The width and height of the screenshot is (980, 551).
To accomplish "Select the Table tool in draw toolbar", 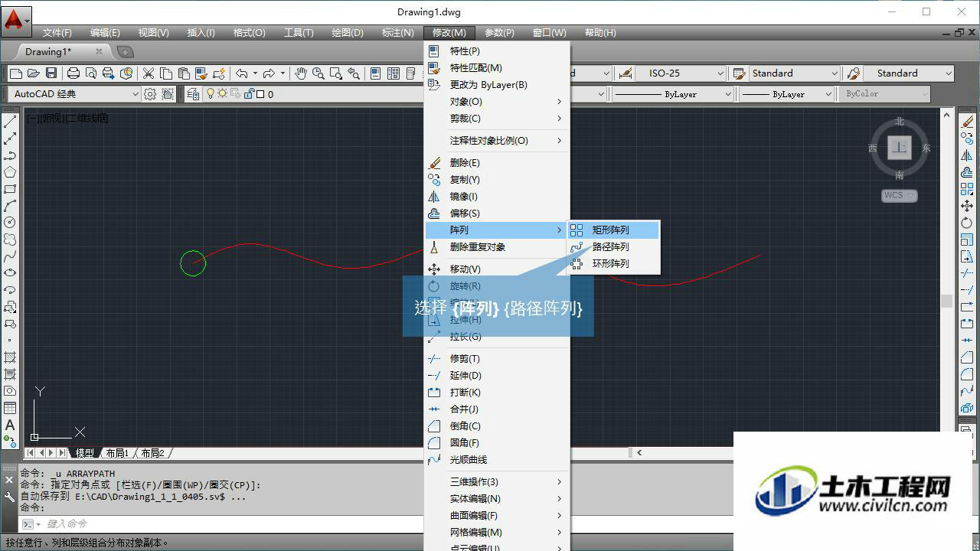I will click(x=10, y=408).
